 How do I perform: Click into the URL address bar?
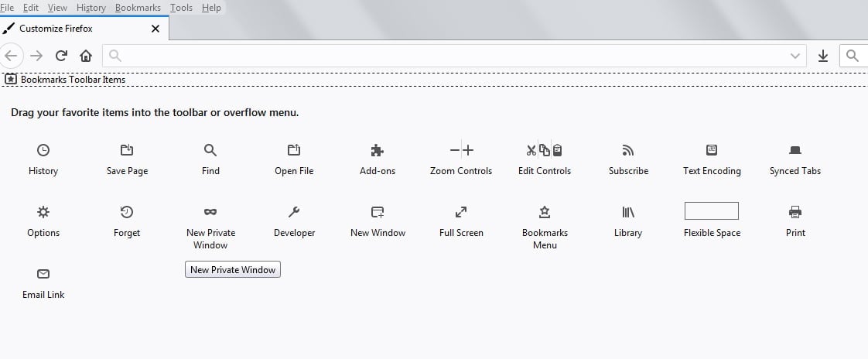tap(454, 56)
